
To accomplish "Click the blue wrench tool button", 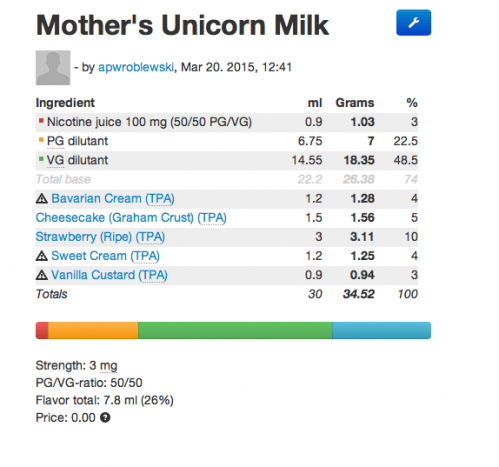I will [413, 23].
